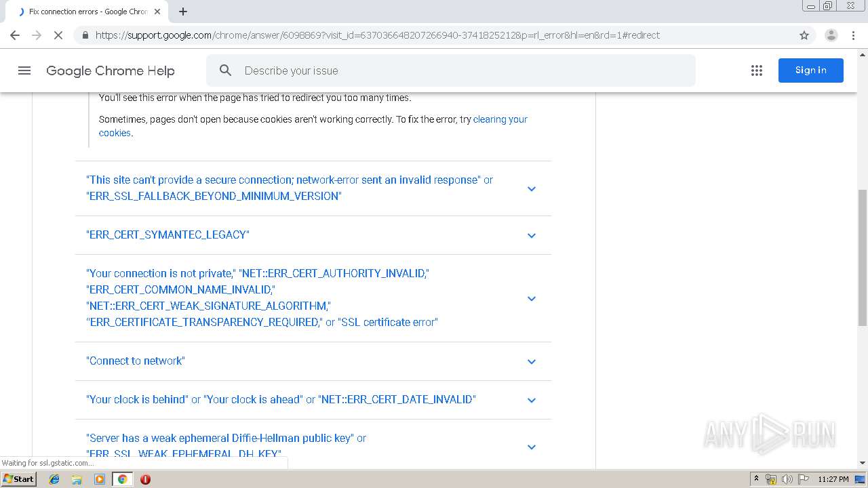The height and width of the screenshot is (488, 868).
Task: Click the show desktop button
Action: (861, 479)
